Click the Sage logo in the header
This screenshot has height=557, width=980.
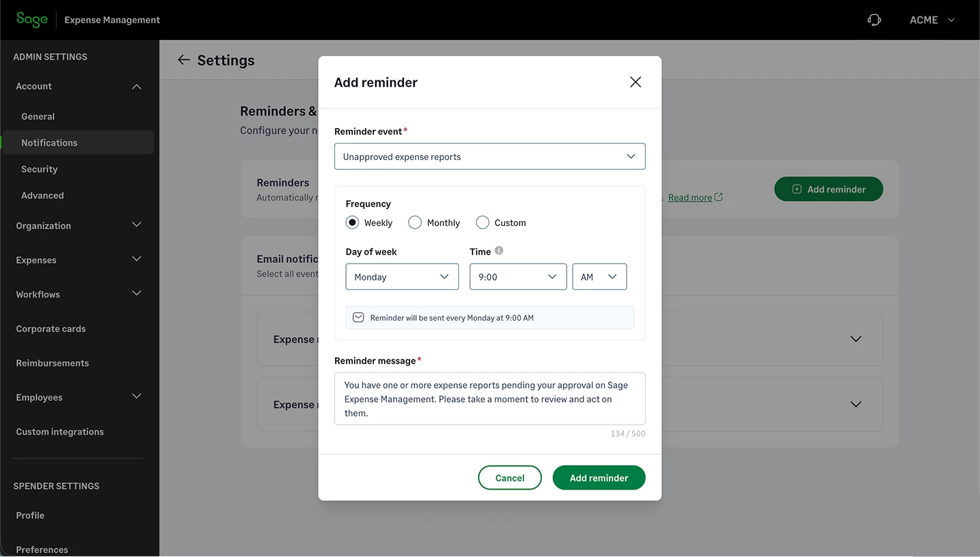click(x=31, y=19)
